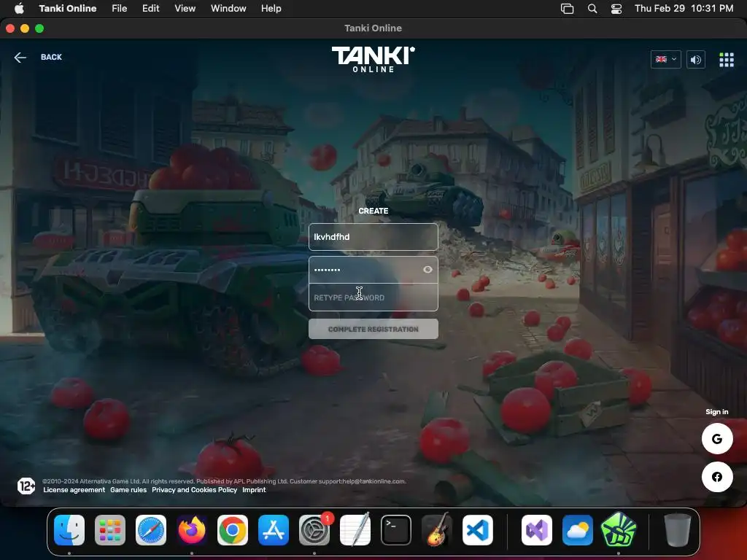Open the Window menu
The height and width of the screenshot is (560, 747).
[x=228, y=8]
